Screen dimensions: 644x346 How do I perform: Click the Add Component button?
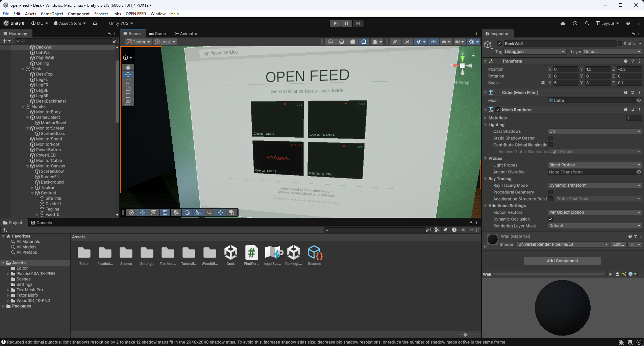tap(562, 261)
